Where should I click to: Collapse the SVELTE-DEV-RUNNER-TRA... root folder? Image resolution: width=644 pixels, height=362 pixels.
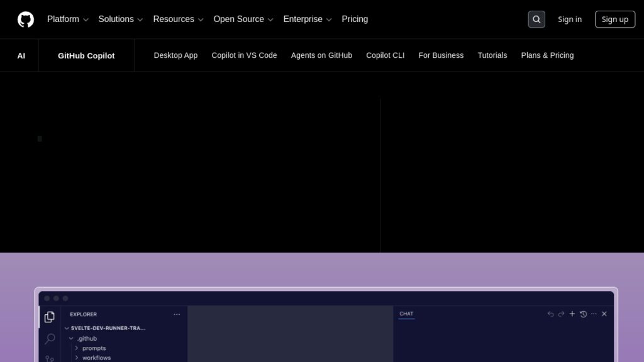(x=105, y=328)
